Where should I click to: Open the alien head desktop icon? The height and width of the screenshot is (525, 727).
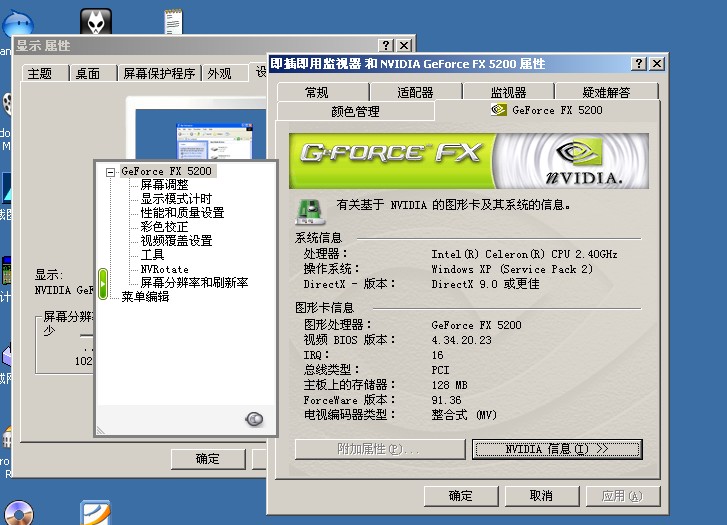pos(97,20)
